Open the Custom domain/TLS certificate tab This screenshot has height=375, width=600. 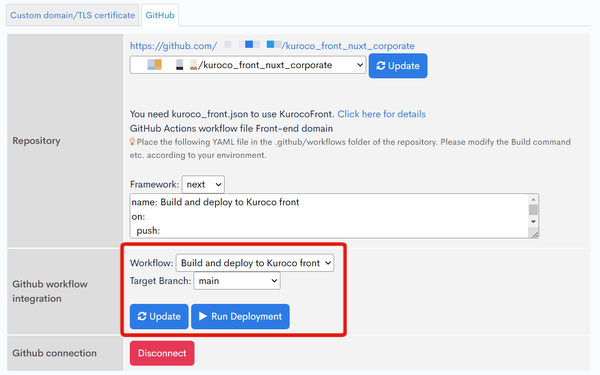tap(72, 15)
